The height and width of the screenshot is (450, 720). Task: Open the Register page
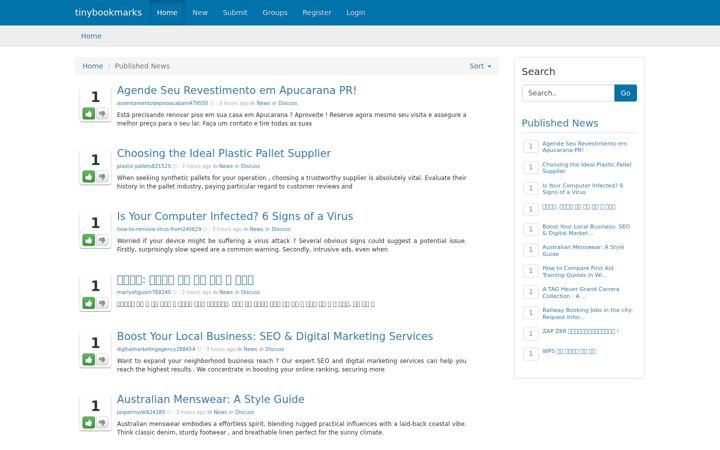click(x=317, y=12)
